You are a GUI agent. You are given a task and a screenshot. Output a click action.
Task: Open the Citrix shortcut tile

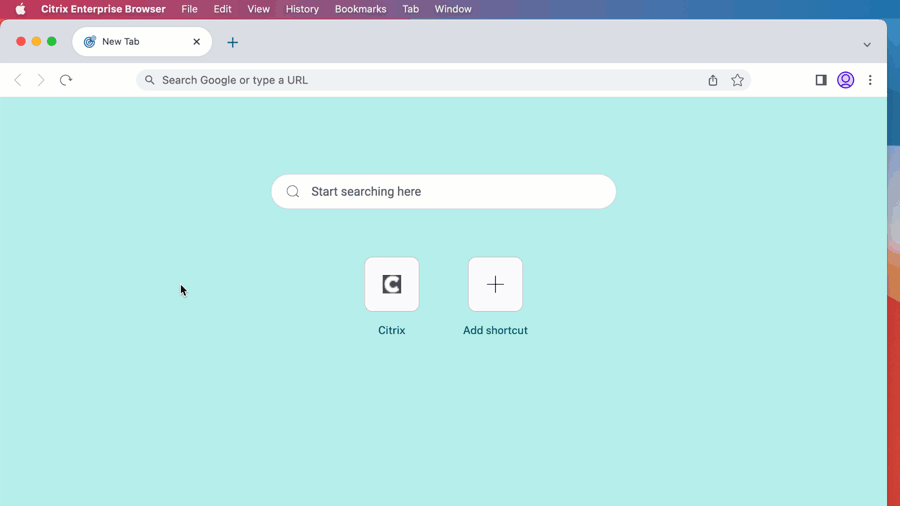[392, 285]
